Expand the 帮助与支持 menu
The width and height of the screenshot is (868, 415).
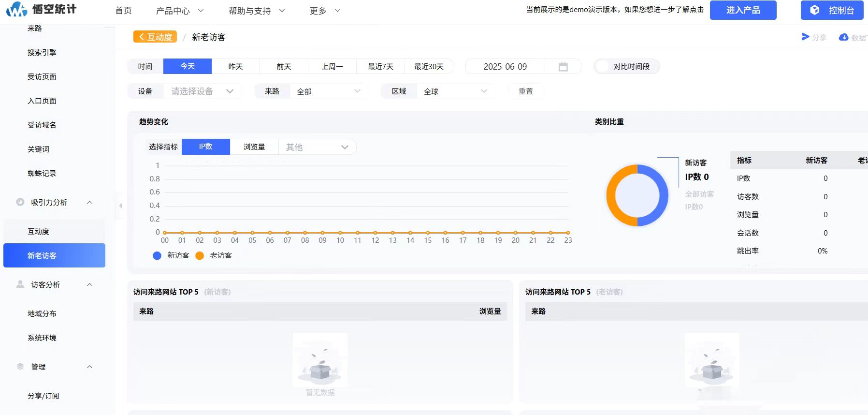pyautogui.click(x=257, y=11)
